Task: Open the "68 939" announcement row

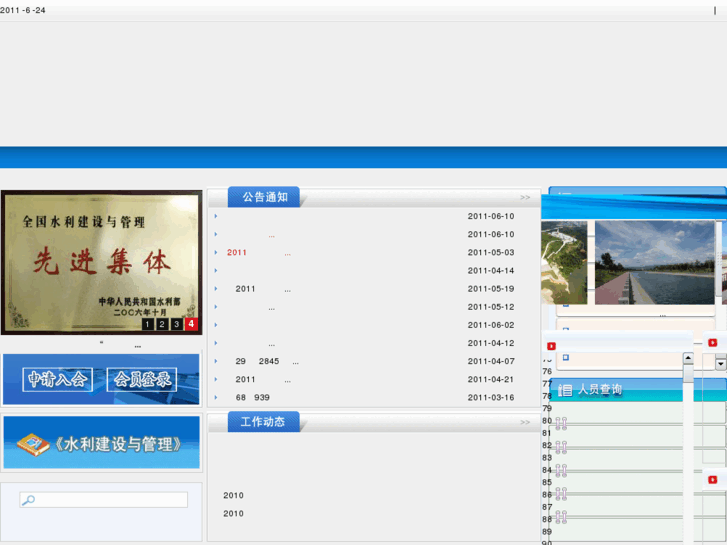Action: (253, 397)
